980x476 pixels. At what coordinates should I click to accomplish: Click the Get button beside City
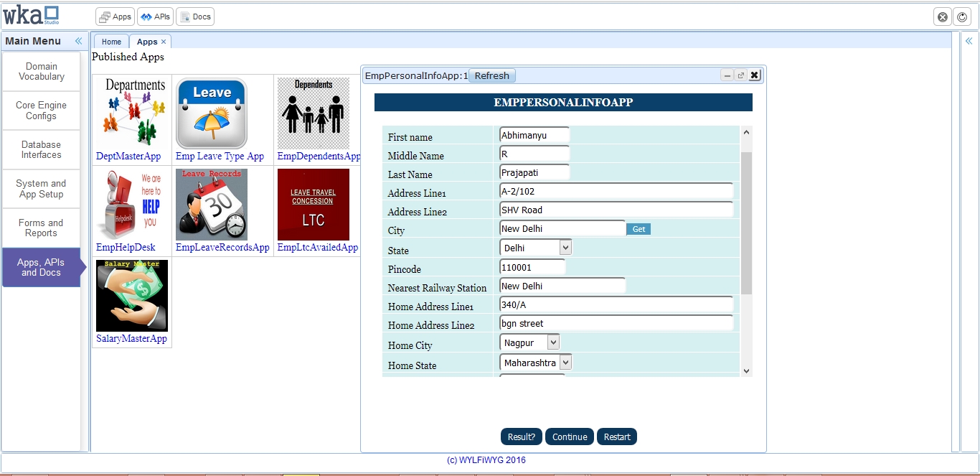tap(639, 229)
